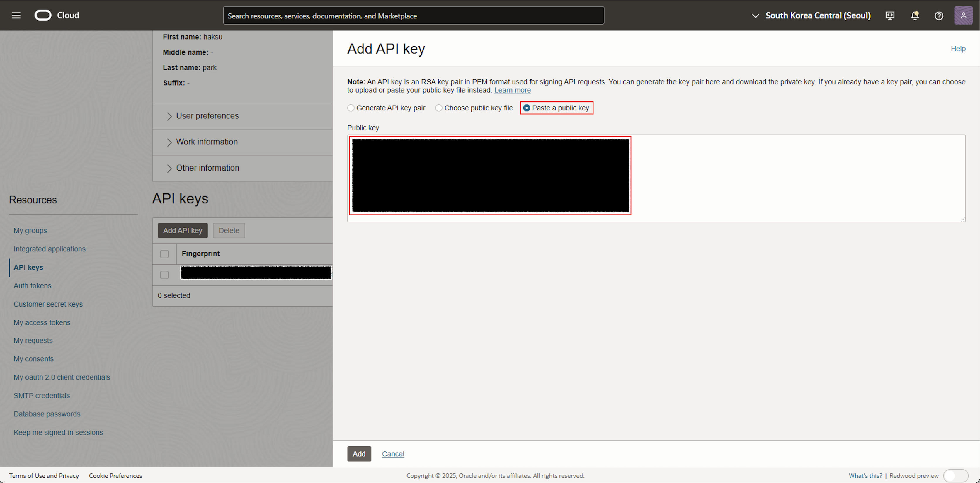Go to Customer secret keys resource
The height and width of the screenshot is (483, 980).
pos(48,304)
